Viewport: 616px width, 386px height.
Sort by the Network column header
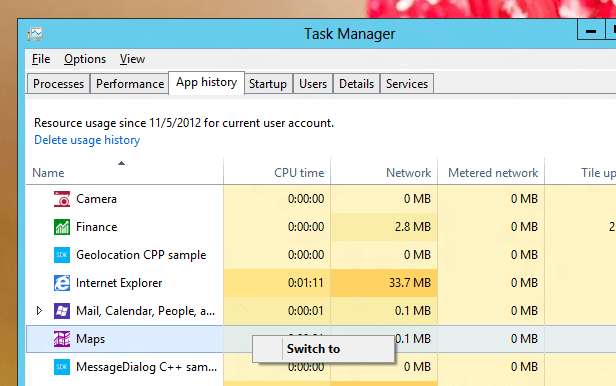[x=384, y=172]
